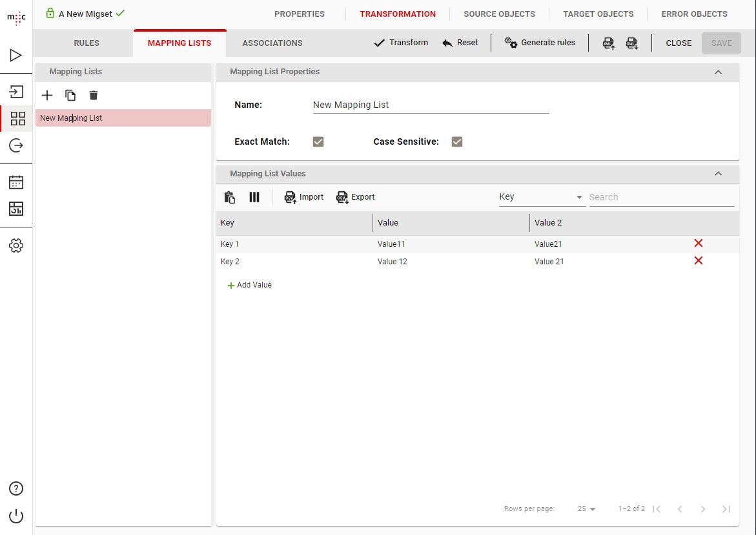Duplicate the selected mapping list
The width and height of the screenshot is (756, 535).
coord(70,96)
